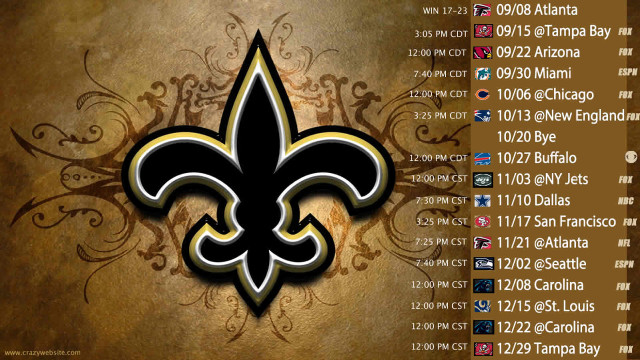Select the '11/17 San Francisco' game text
The image size is (640, 360).
click(x=556, y=222)
